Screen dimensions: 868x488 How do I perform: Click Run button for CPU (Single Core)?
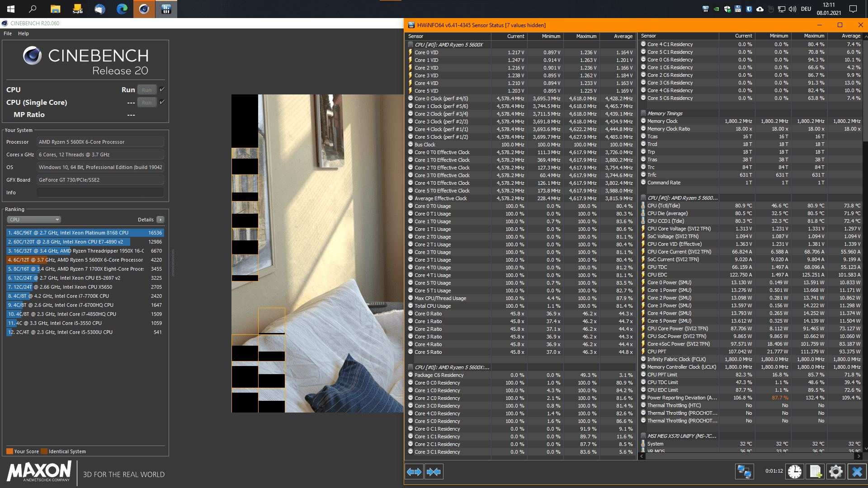146,103
